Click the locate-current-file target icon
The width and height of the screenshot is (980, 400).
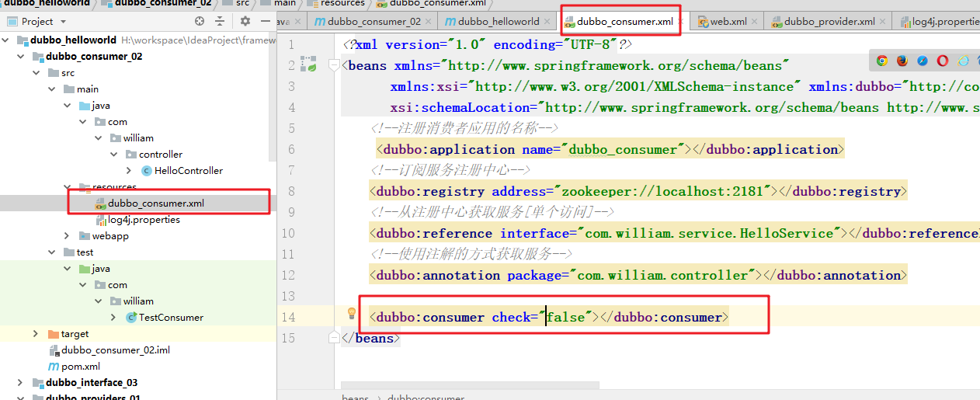tap(200, 21)
